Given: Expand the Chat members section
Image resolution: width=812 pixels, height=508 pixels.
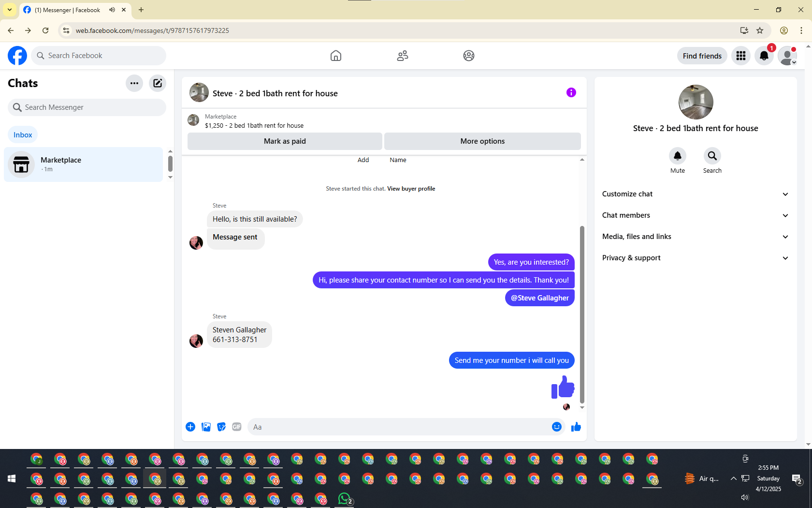Looking at the screenshot, I should [696, 215].
